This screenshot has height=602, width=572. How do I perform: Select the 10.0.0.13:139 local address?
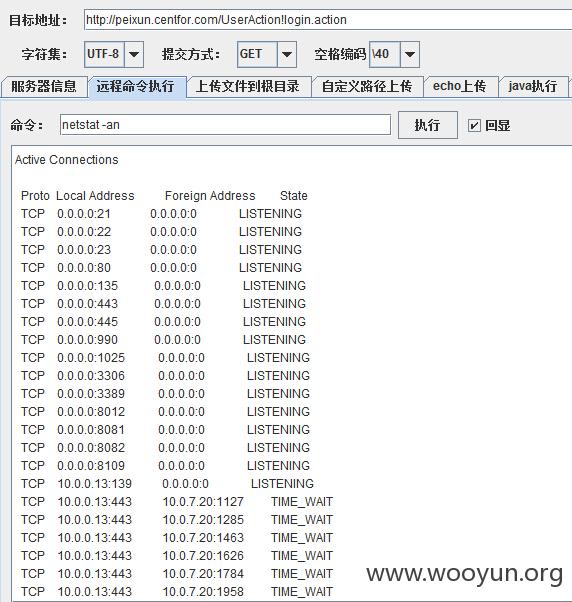94,485
